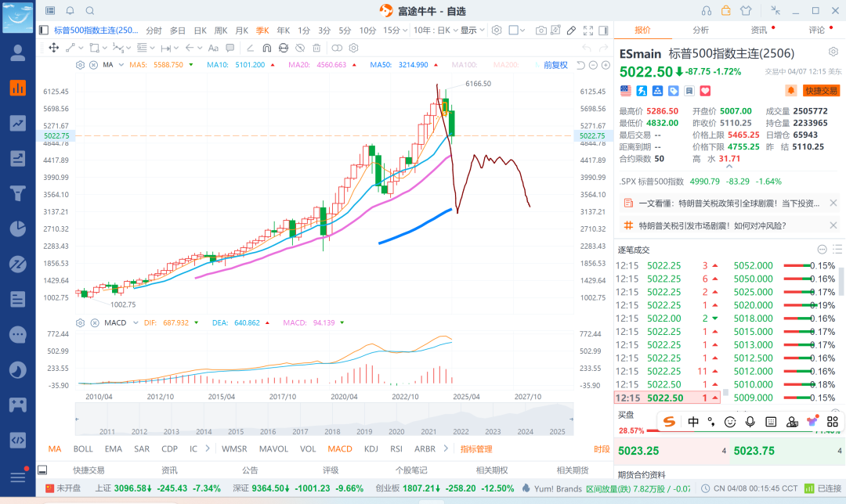This screenshot has height=504, width=846.
Task: Select the 周K chart period tab
Action: 220,31
